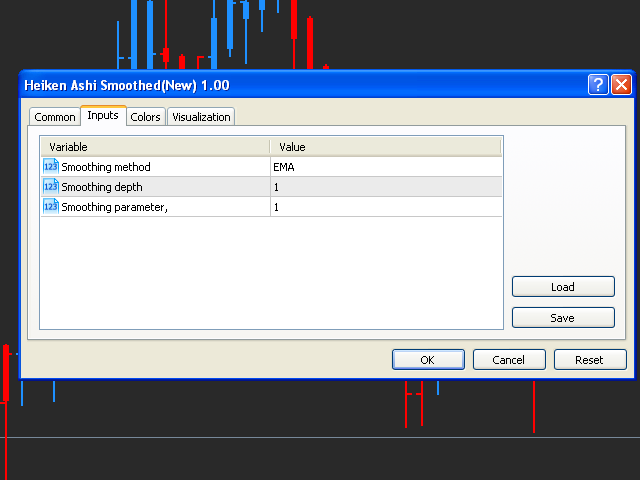
Task: Select the Smoothing method variable row label
Action: pyautogui.click(x=105, y=167)
